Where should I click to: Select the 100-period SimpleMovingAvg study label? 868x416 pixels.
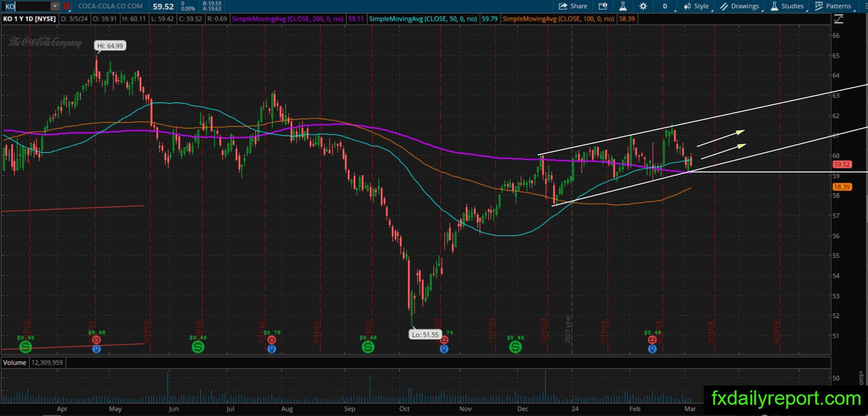[x=558, y=19]
